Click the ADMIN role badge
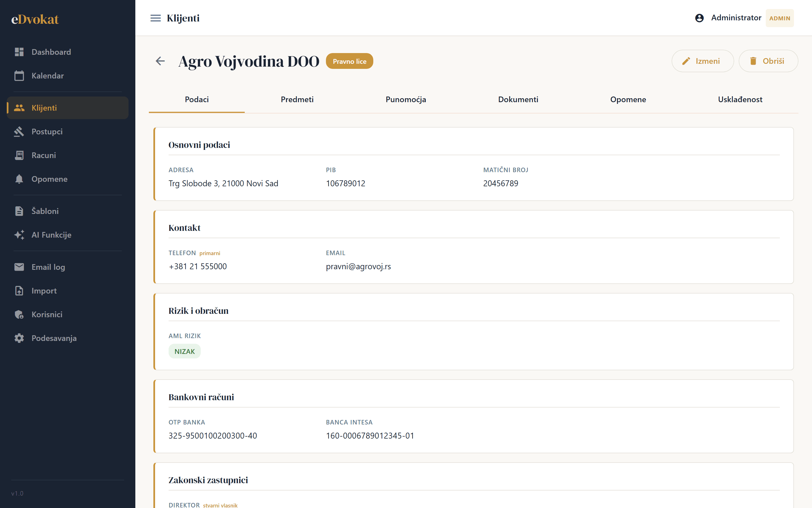Screen dimensions: 812x508 click(780, 18)
